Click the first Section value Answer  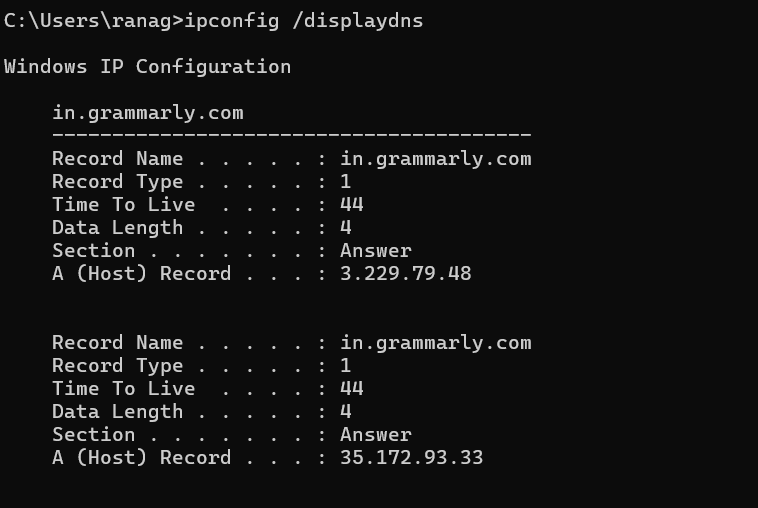(x=376, y=251)
